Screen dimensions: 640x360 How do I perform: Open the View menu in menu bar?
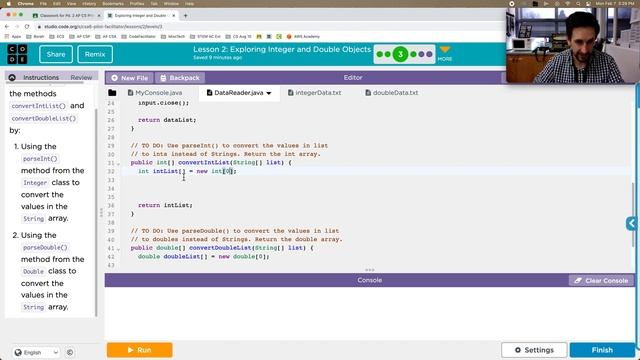click(71, 4)
